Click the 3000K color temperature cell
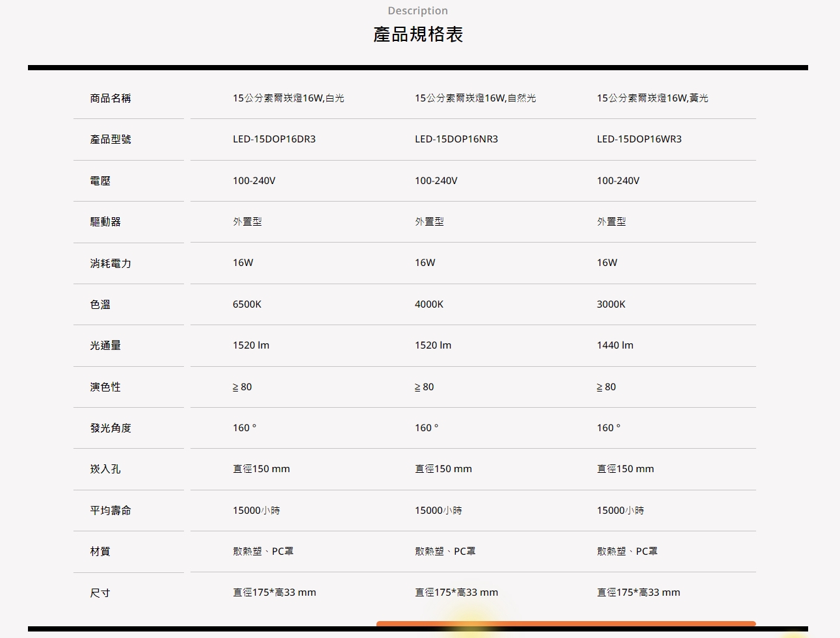This screenshot has width=840, height=638. tap(611, 304)
